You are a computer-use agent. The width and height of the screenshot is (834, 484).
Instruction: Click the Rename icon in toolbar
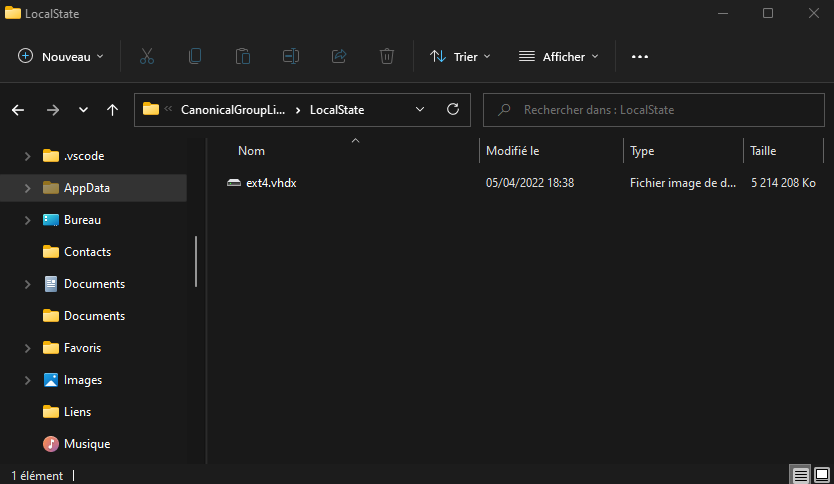290,56
